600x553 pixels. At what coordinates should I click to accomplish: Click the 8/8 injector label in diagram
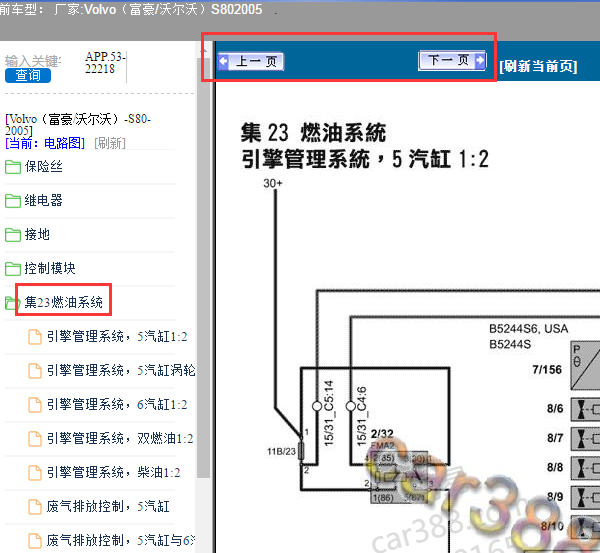(555, 467)
